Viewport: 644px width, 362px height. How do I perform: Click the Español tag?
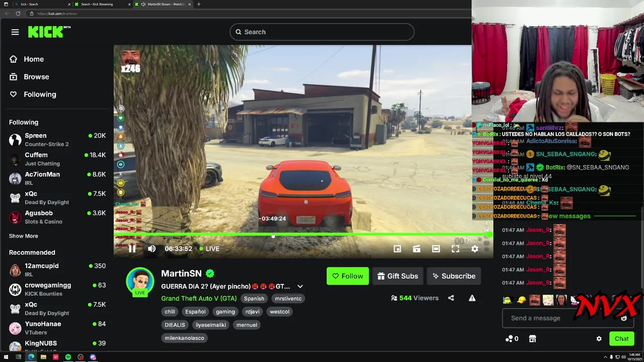195,312
